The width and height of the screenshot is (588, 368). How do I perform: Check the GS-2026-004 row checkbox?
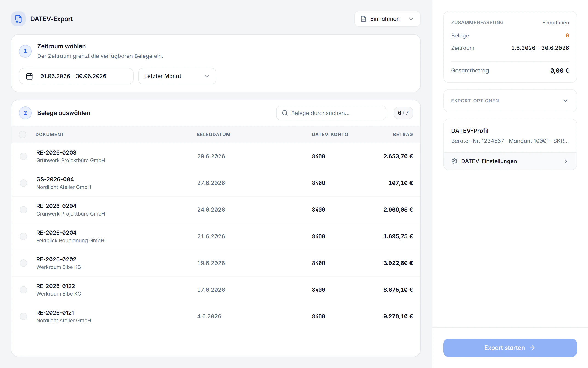point(23,183)
